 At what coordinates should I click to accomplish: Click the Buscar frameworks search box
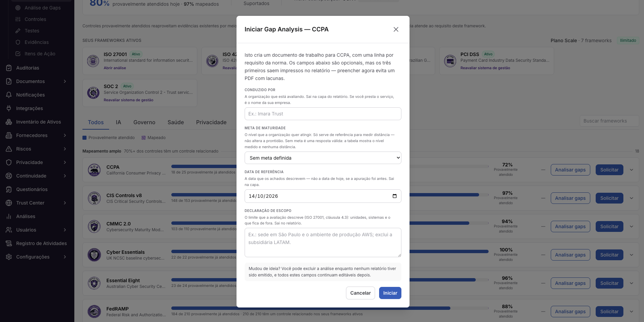tap(609, 121)
